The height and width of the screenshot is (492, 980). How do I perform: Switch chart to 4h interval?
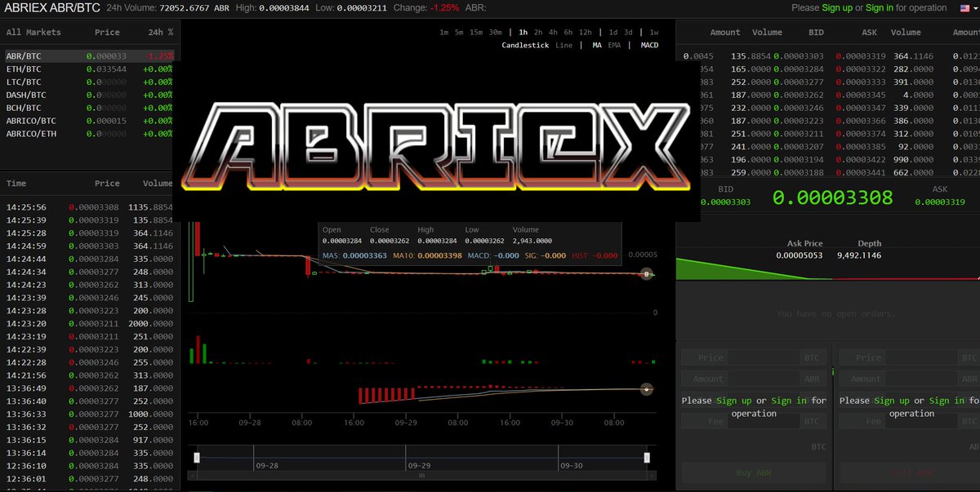click(554, 33)
